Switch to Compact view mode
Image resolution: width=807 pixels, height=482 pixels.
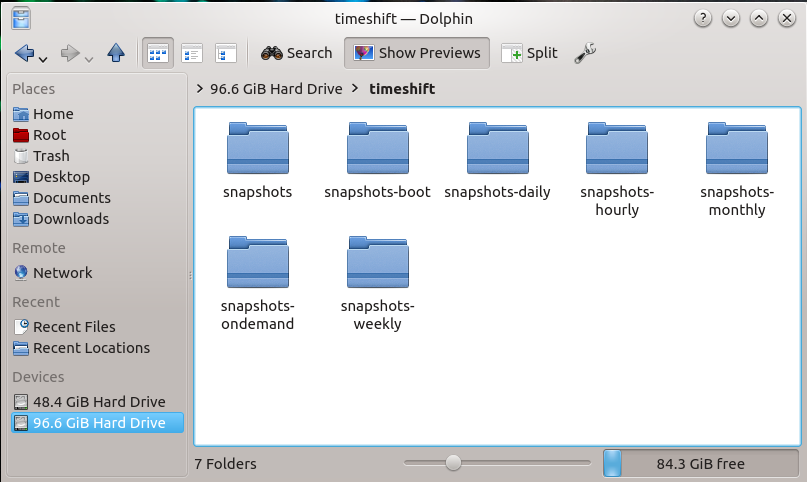[x=192, y=53]
